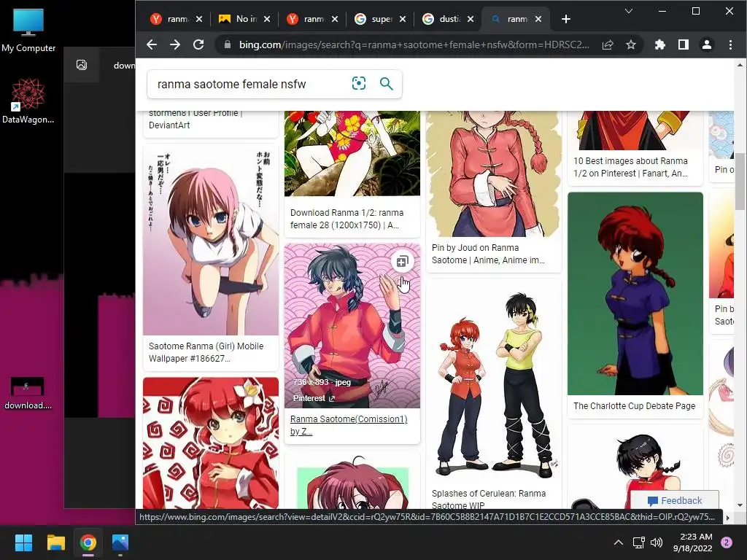747x560 pixels.
Task: Click the scrollbar down arrow
Action: pyautogui.click(x=740, y=505)
